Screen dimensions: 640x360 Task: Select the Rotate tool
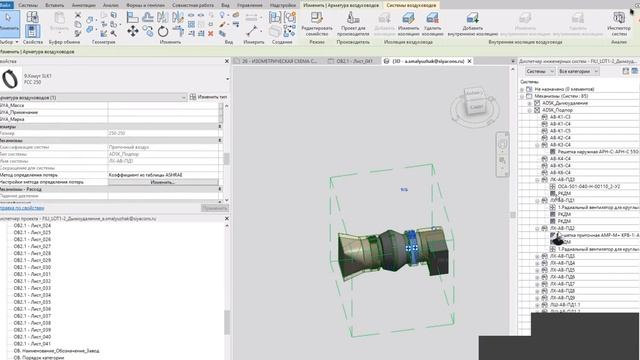(x=162, y=31)
